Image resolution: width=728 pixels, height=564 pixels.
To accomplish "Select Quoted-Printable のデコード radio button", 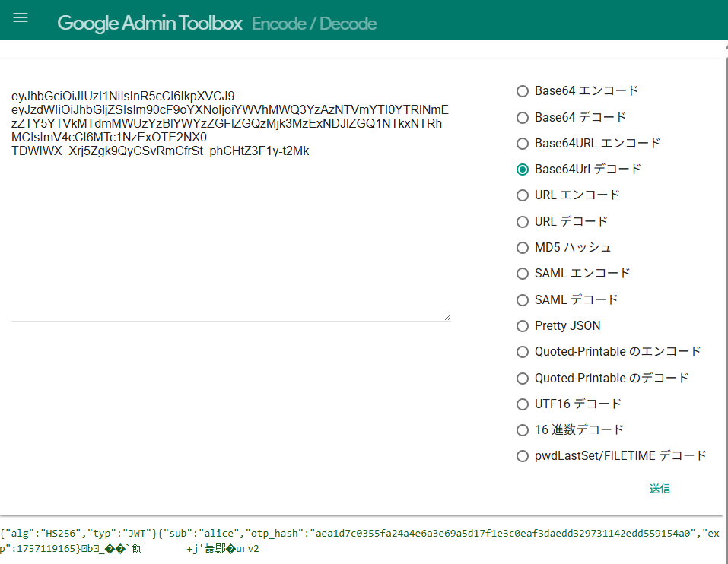I will (523, 379).
